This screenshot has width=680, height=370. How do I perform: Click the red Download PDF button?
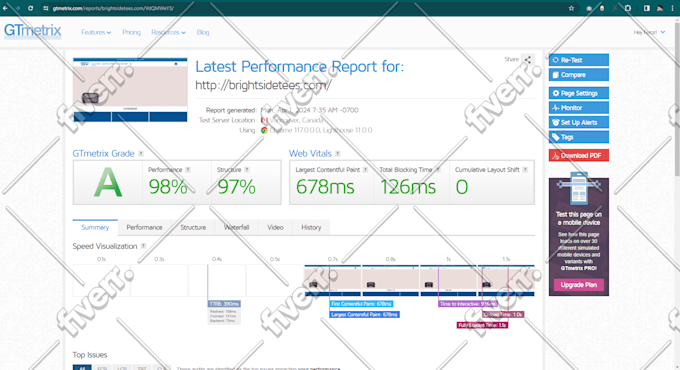[579, 155]
